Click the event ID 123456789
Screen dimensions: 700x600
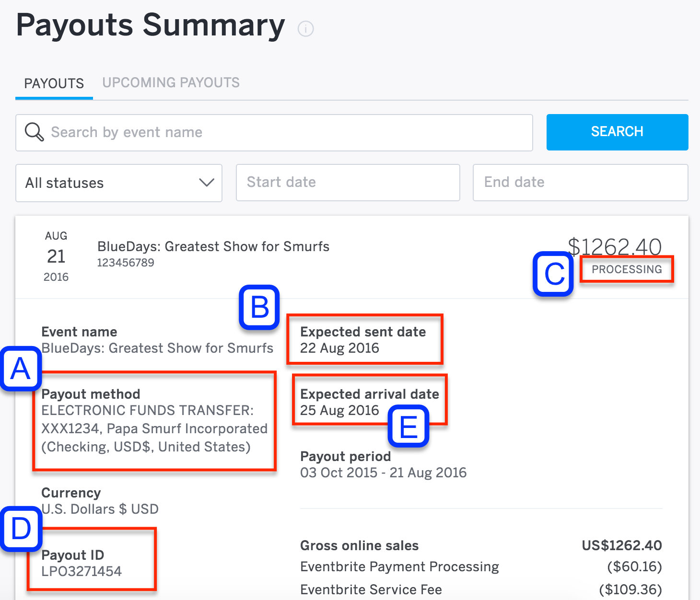[x=126, y=262]
